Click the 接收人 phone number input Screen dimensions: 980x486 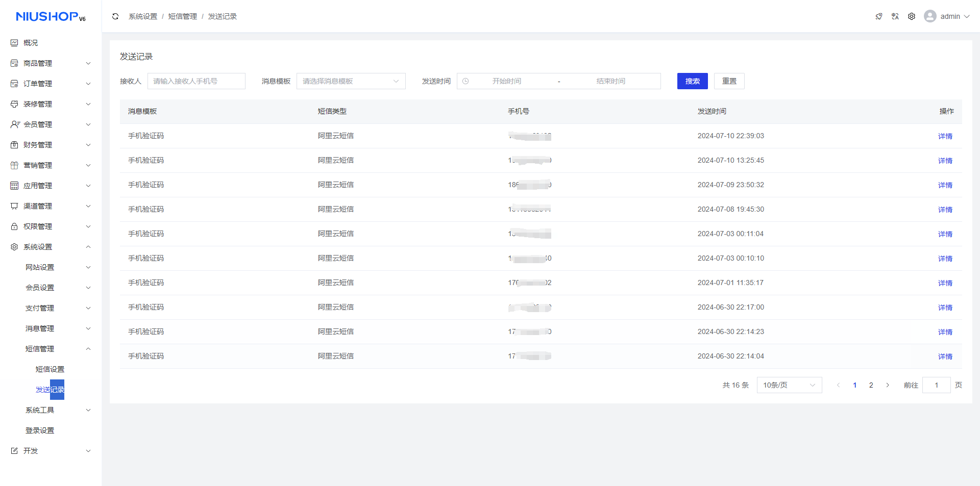[196, 81]
